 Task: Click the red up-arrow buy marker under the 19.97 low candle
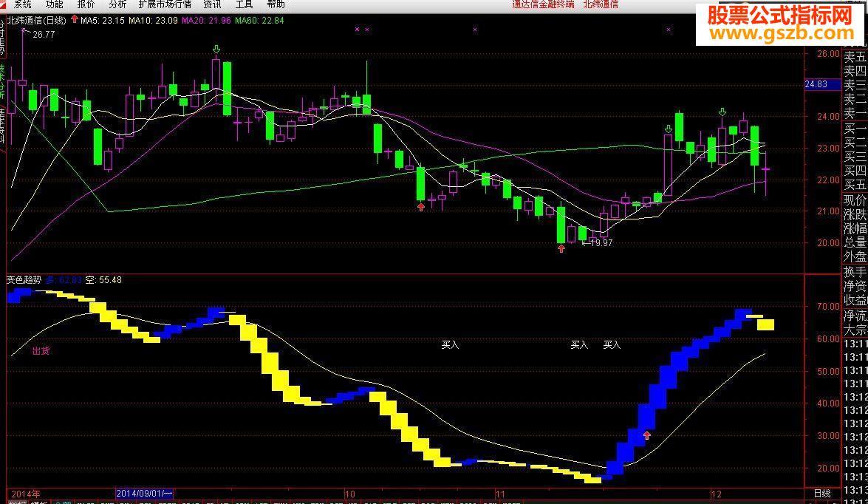561,249
